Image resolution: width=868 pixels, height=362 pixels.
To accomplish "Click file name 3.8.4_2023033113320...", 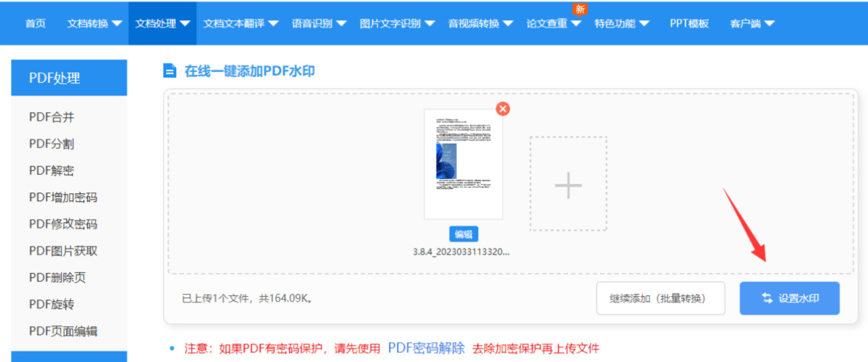I will (460, 252).
